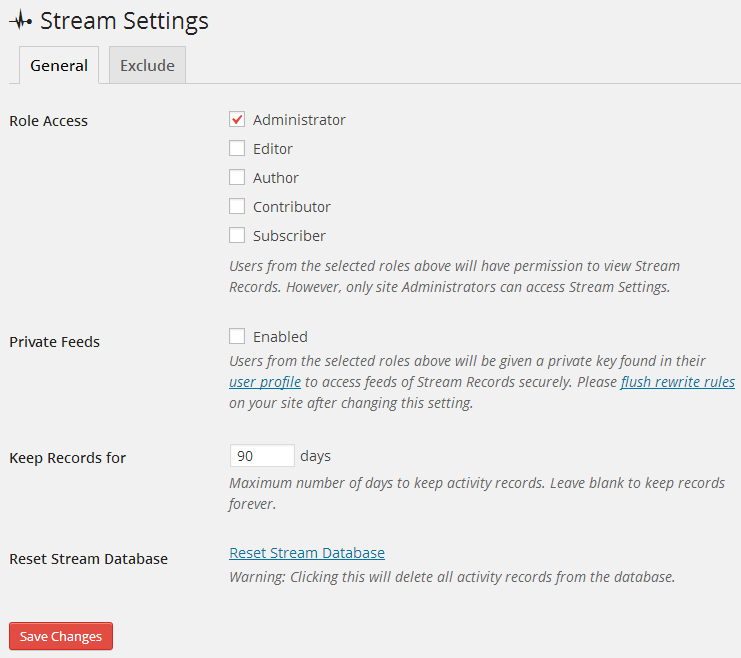Toggle the Subscriber role checkbox
Image resolution: width=741 pixels, height=658 pixels.
[x=237, y=235]
